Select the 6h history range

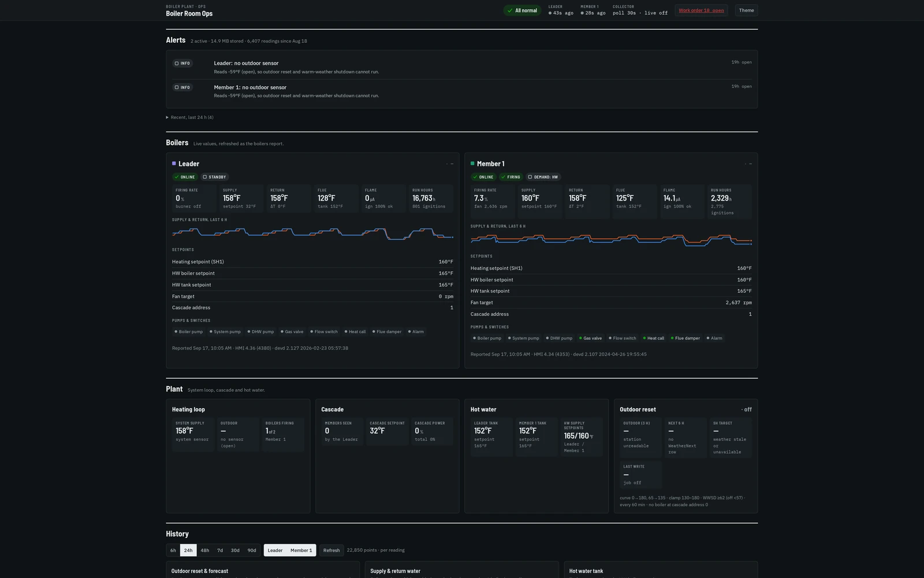tap(173, 550)
